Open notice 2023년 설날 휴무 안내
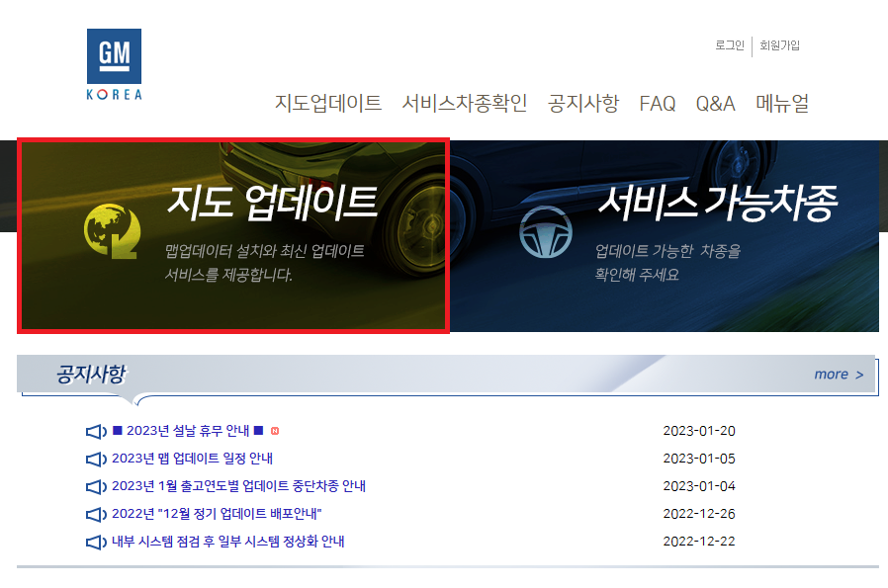This screenshot has width=888, height=588. 188,431
